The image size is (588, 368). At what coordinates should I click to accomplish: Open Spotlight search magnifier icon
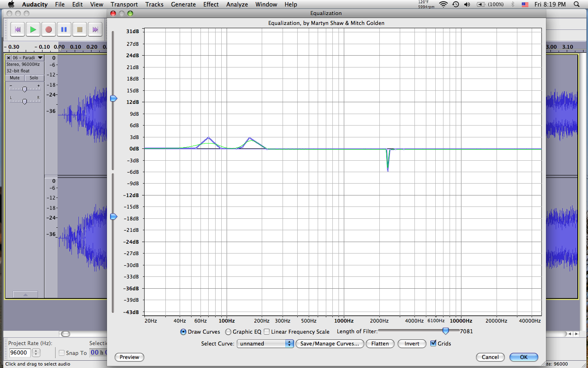pos(577,4)
